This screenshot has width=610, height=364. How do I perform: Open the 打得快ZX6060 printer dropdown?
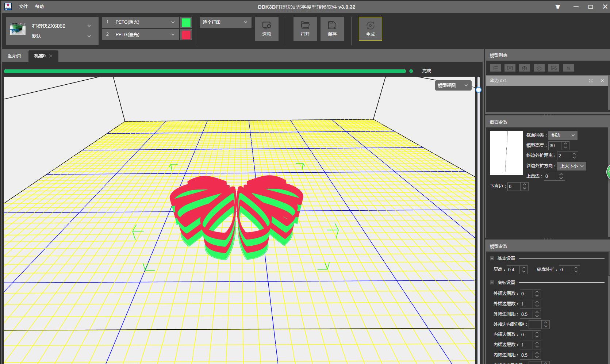click(x=61, y=26)
